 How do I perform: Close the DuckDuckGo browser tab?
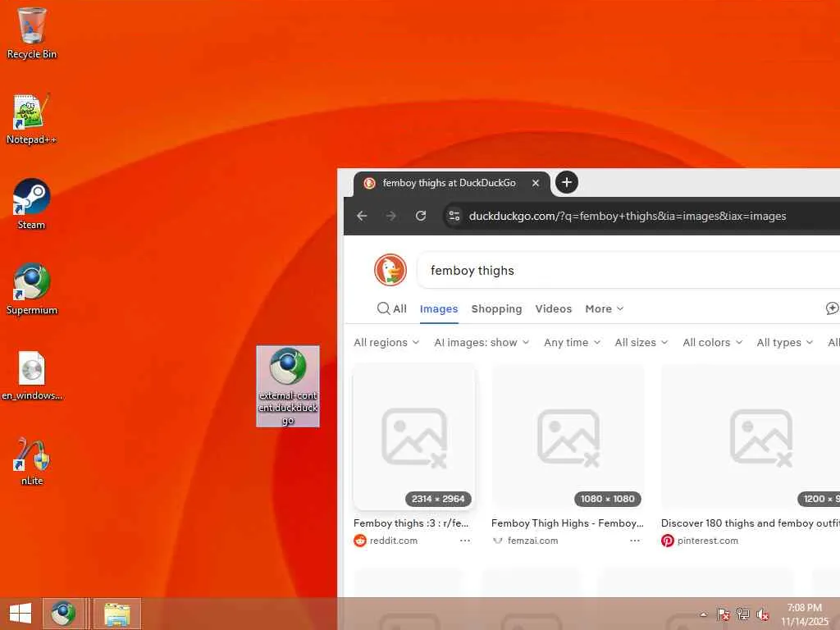pyautogui.click(x=535, y=183)
